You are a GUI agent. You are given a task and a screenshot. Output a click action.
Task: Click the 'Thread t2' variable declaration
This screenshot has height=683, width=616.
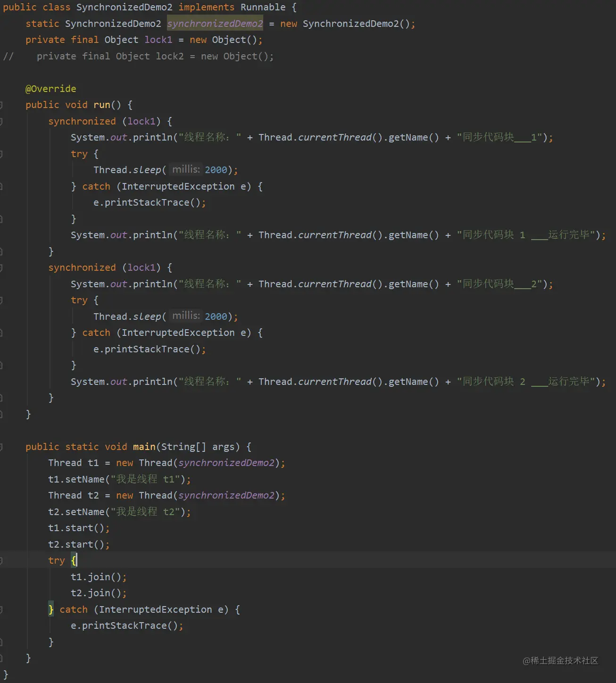74,495
